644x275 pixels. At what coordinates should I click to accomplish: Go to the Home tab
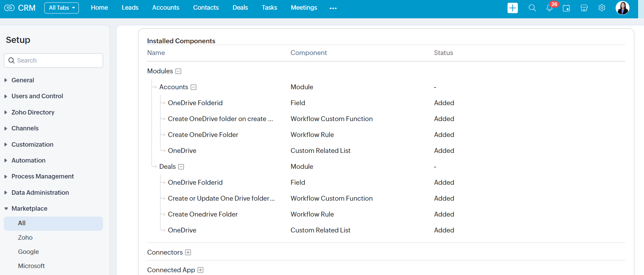point(99,8)
